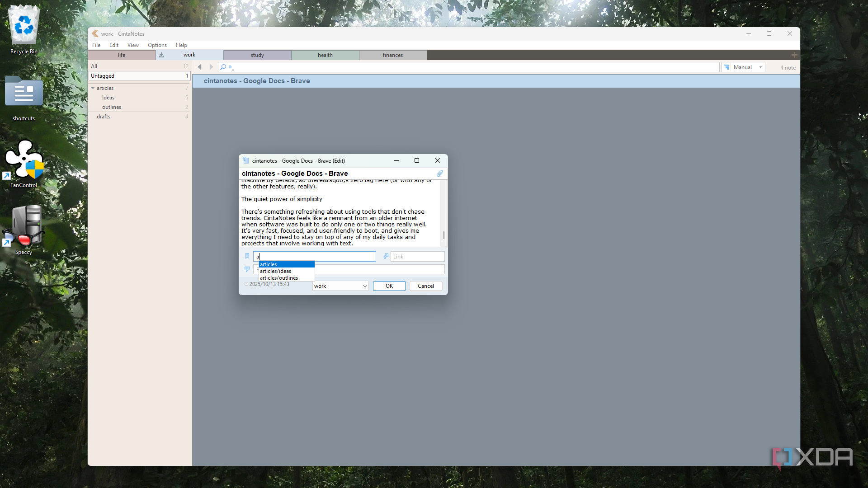Click the Link input field

pos(418,256)
